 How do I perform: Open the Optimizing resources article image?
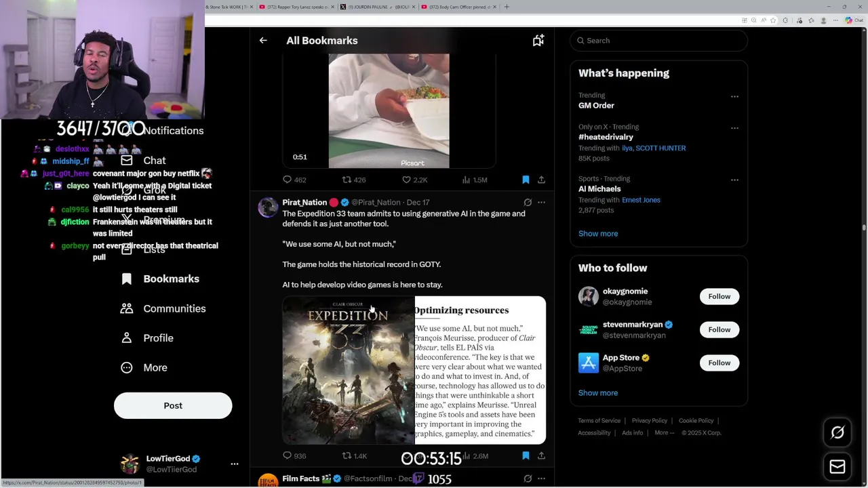480,370
